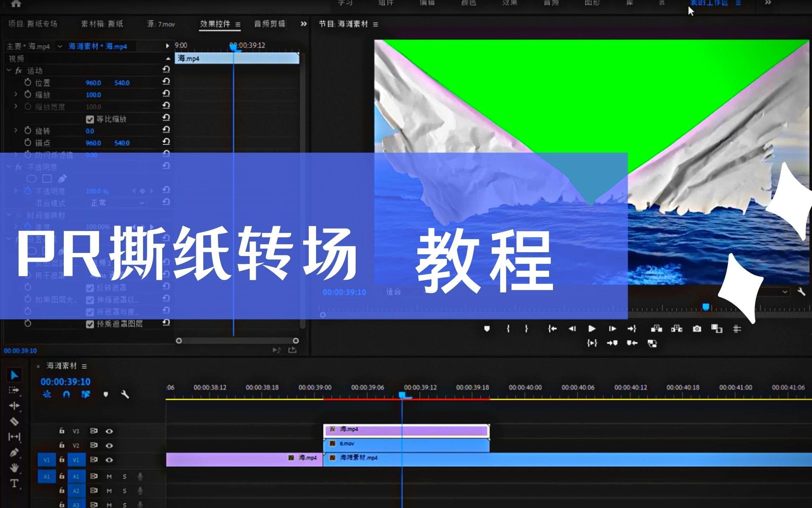Step back one frame
The image size is (812, 508).
click(x=572, y=329)
